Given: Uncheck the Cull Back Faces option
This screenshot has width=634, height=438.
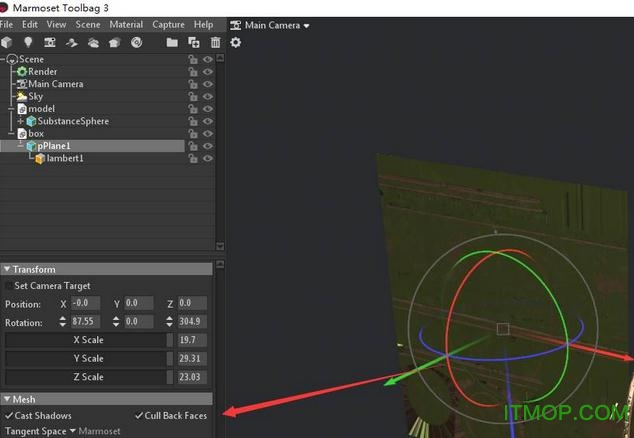Looking at the screenshot, I should [139, 416].
